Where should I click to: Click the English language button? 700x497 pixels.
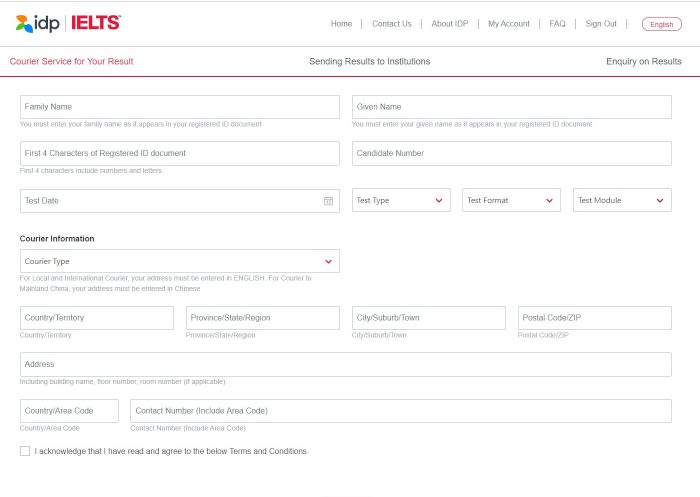[x=662, y=24]
